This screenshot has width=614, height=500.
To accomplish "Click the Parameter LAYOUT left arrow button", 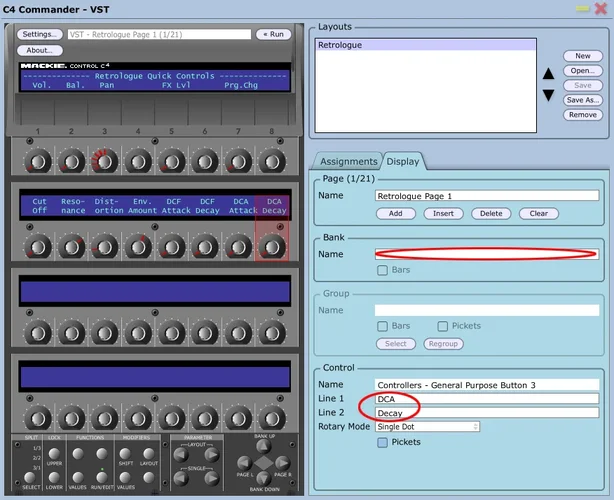I will point(181,455).
